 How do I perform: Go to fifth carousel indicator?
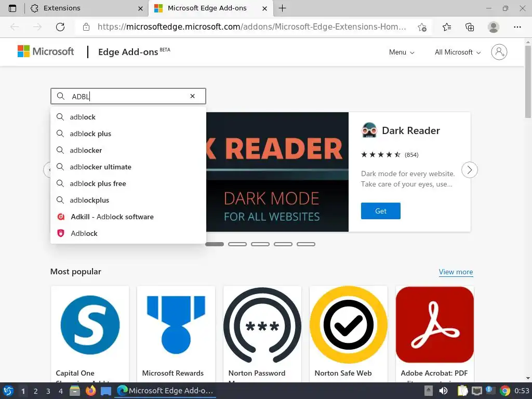pos(306,244)
